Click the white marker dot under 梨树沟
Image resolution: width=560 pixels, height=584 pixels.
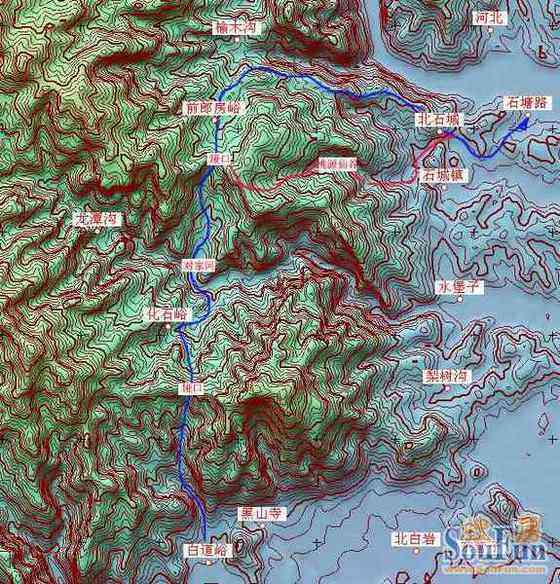click(x=448, y=388)
